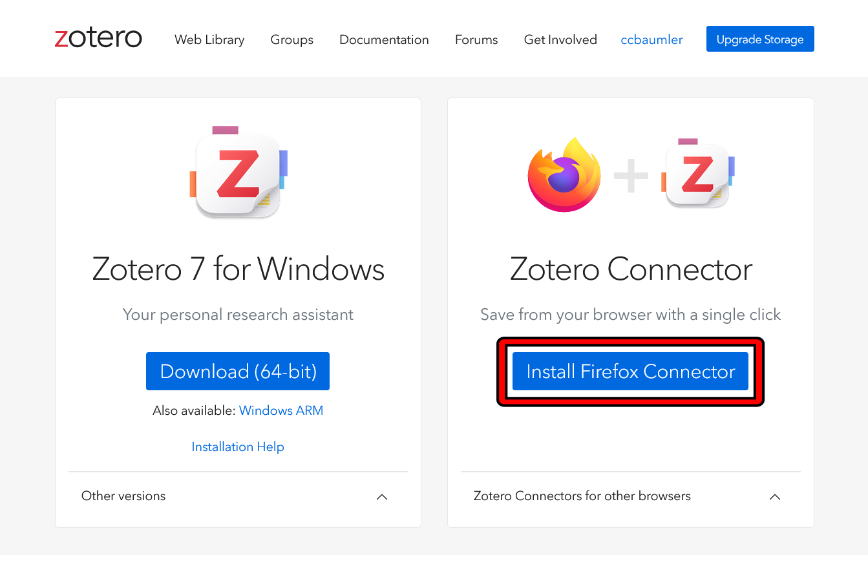The image size is (868, 588).
Task: Toggle Zotero Connectors for other browsers
Action: click(x=582, y=496)
